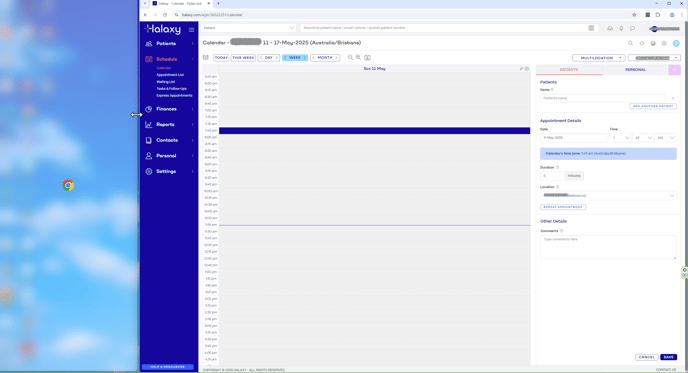This screenshot has width=688, height=373.
Task: Open Appointment List in Schedule menu
Action: click(170, 75)
